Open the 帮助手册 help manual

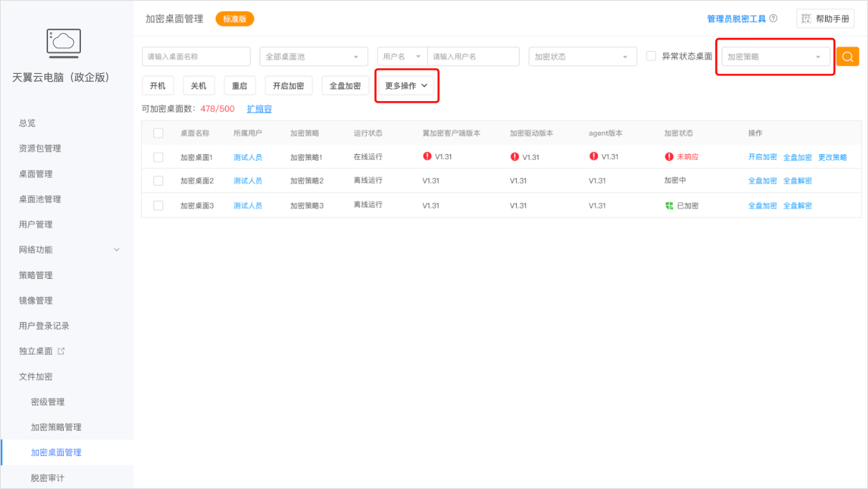point(824,18)
